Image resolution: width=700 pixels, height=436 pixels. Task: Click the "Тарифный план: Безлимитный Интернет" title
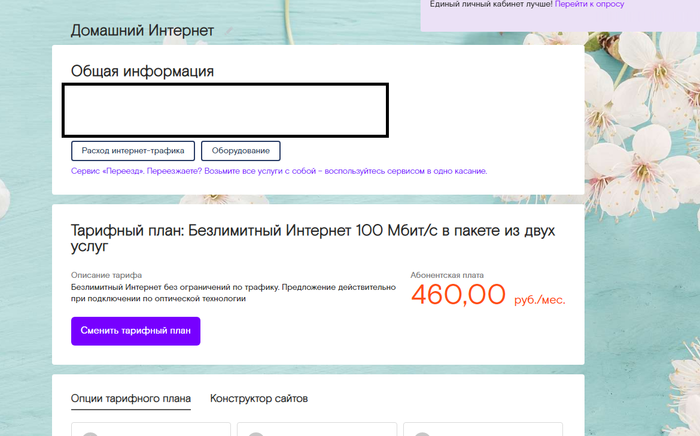[x=312, y=238]
